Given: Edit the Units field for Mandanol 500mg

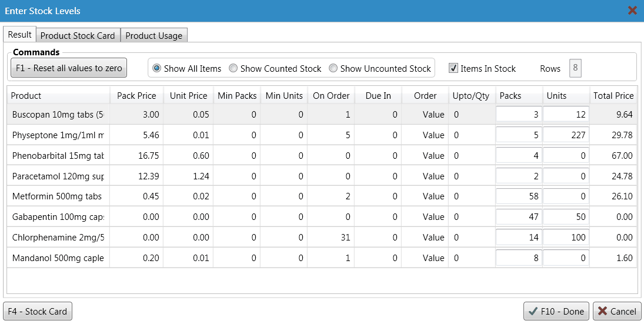Looking at the screenshot, I should 566,258.
